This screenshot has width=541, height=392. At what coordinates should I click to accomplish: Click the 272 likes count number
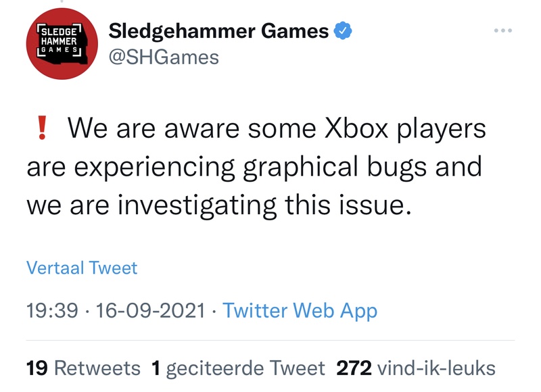354,368
